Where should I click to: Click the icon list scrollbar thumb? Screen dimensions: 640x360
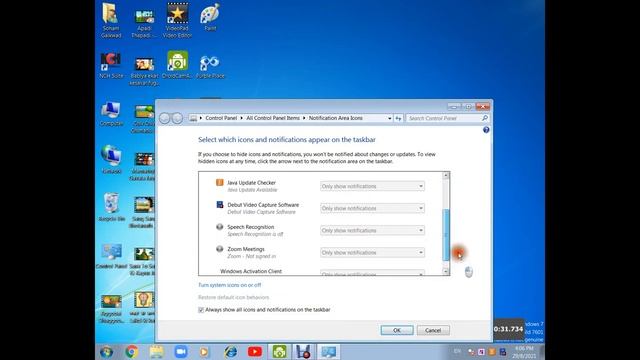[x=446, y=235]
